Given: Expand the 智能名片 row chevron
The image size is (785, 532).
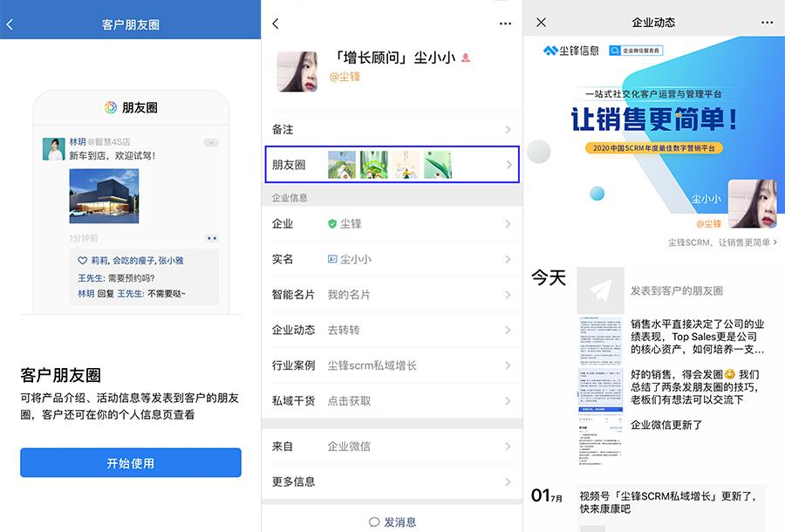Looking at the screenshot, I should click(509, 294).
